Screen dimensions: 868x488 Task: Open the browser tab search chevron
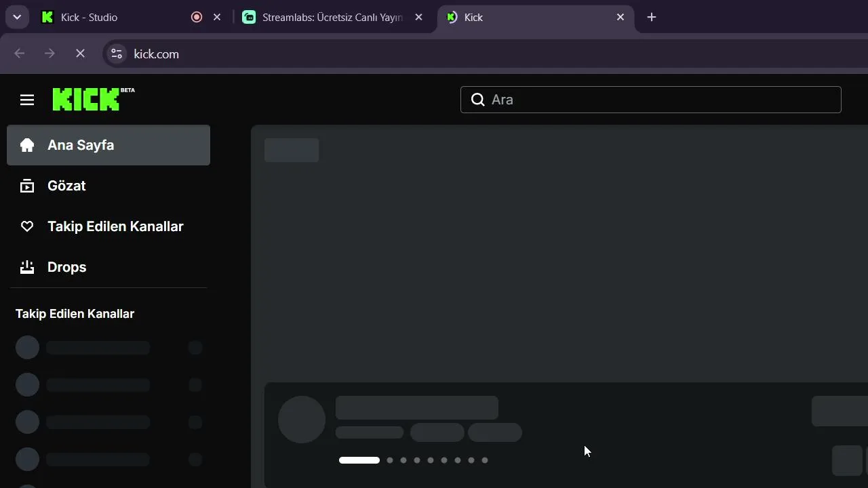pyautogui.click(x=17, y=17)
